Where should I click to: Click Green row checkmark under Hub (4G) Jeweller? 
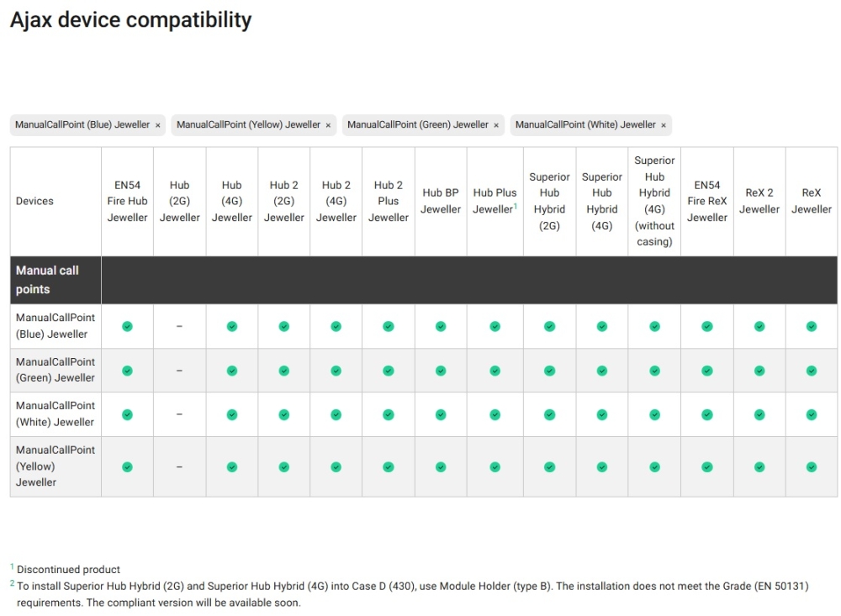click(x=232, y=371)
